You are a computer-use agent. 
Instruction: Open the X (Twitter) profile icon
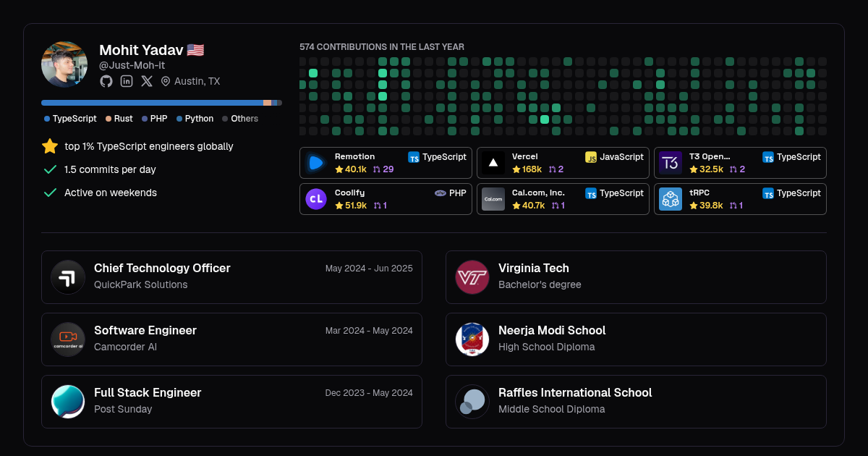pos(147,81)
